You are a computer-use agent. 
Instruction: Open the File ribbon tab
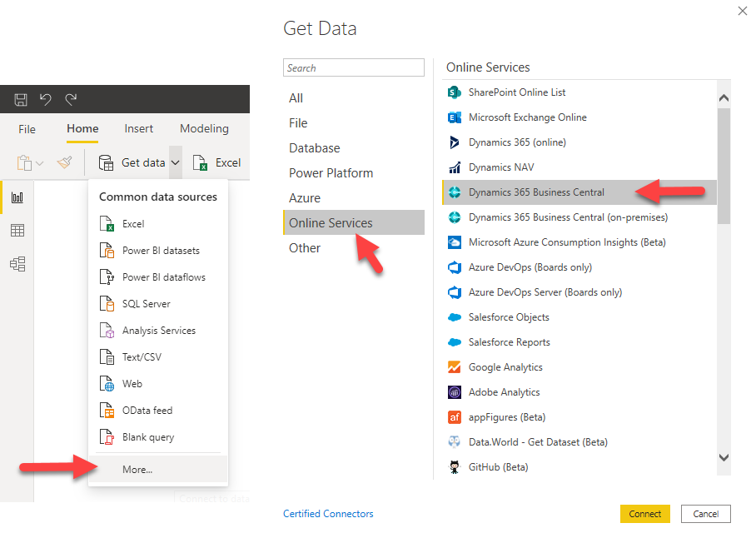pos(27,129)
